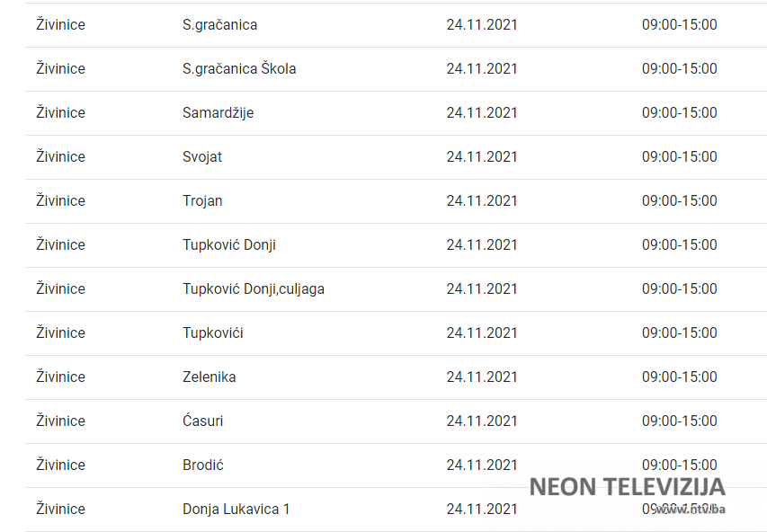Select the date in the Brodić row
This screenshot has height=532, width=767.
[482, 465]
